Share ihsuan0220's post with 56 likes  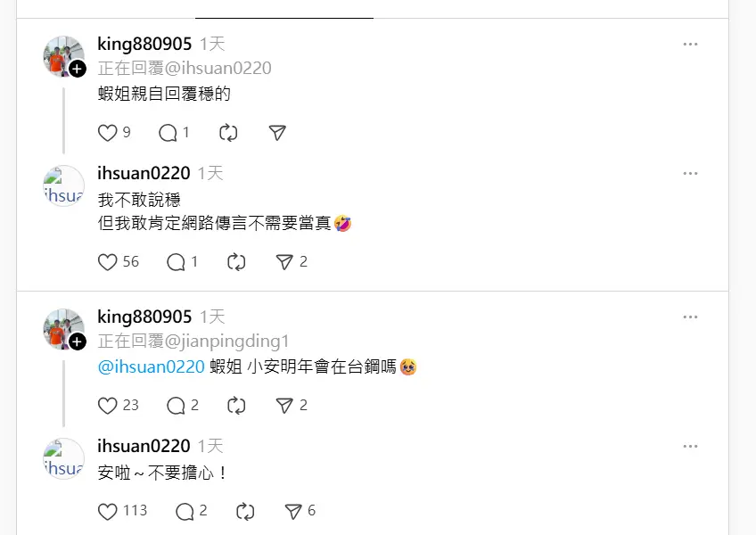click(x=284, y=262)
